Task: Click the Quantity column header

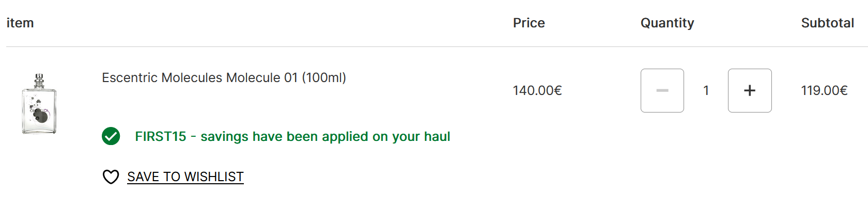Action: click(667, 23)
